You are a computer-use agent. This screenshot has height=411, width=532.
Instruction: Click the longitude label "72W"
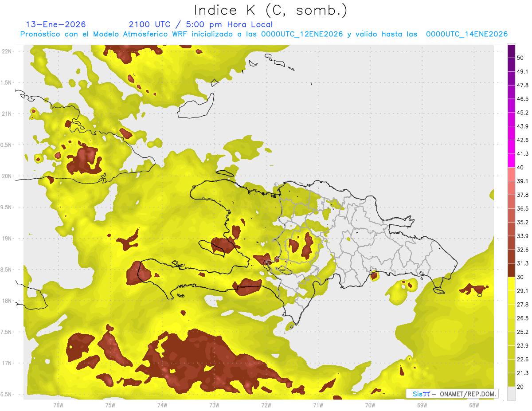click(266, 405)
